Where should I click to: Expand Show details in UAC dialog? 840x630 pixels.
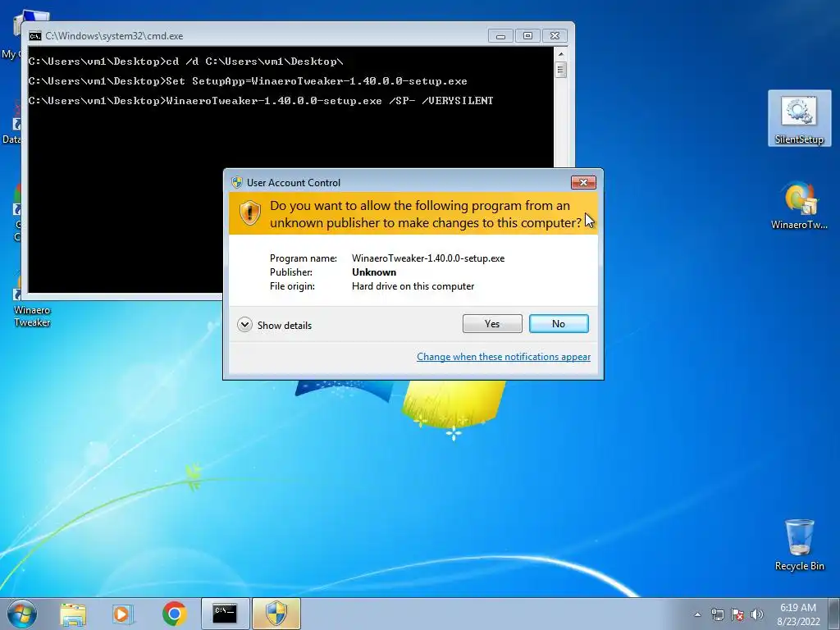[x=274, y=325]
